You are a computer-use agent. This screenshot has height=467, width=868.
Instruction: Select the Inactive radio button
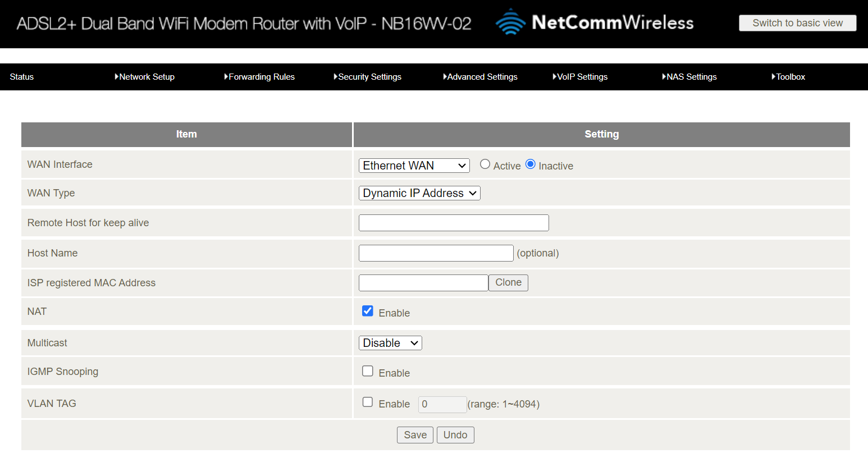click(531, 164)
